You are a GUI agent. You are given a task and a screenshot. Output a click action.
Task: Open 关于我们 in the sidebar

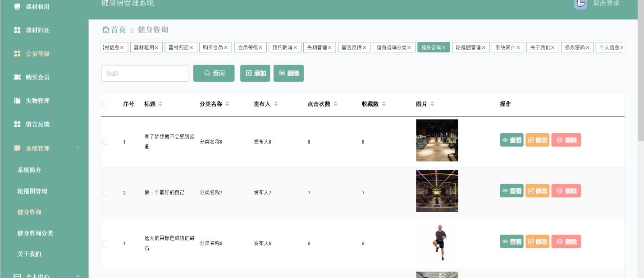[x=29, y=254]
